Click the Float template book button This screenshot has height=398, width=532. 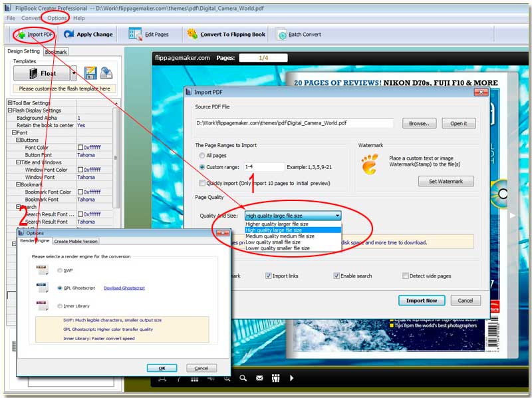point(41,73)
